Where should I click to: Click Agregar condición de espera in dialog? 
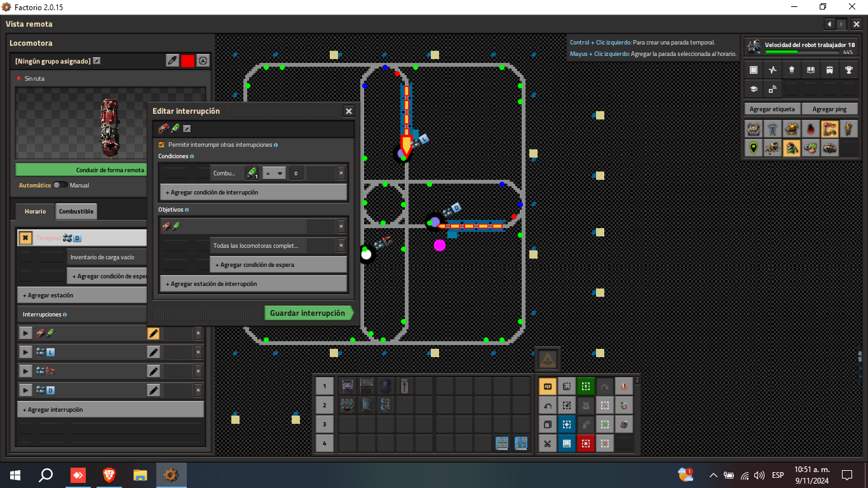(278, 264)
